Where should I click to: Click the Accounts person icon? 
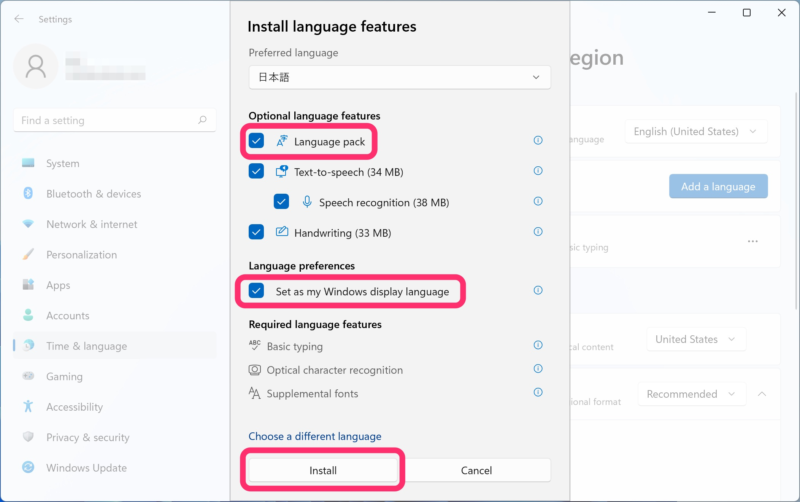pos(28,315)
